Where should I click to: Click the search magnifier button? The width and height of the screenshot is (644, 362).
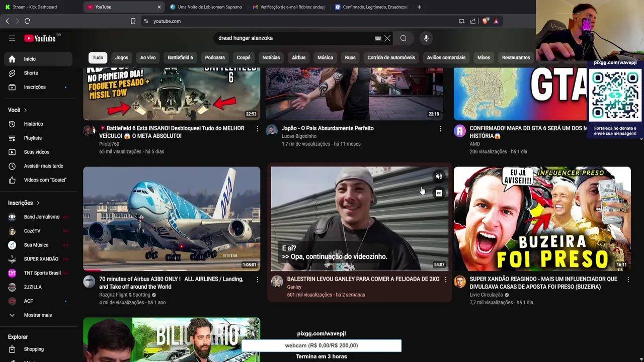coord(404,38)
